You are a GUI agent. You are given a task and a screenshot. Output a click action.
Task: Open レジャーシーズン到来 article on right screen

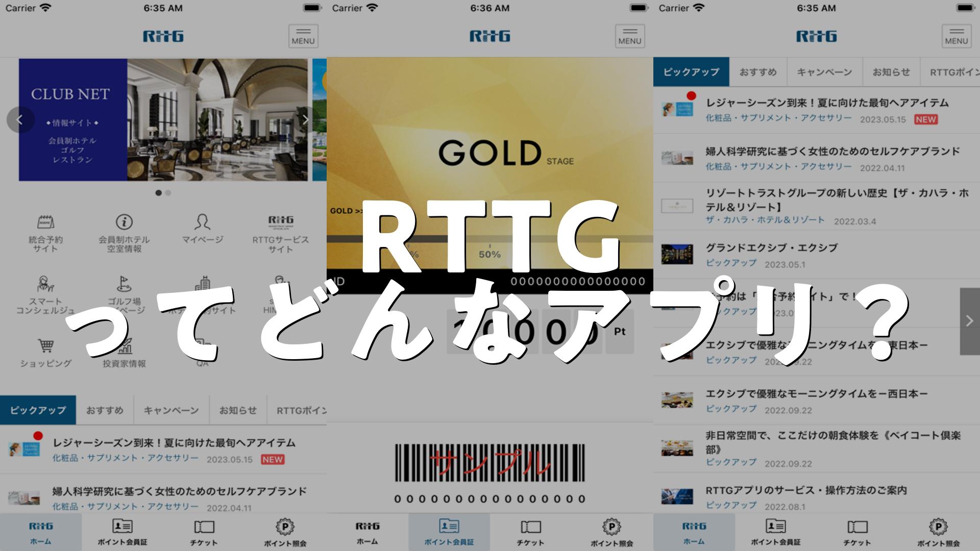pyautogui.click(x=817, y=110)
